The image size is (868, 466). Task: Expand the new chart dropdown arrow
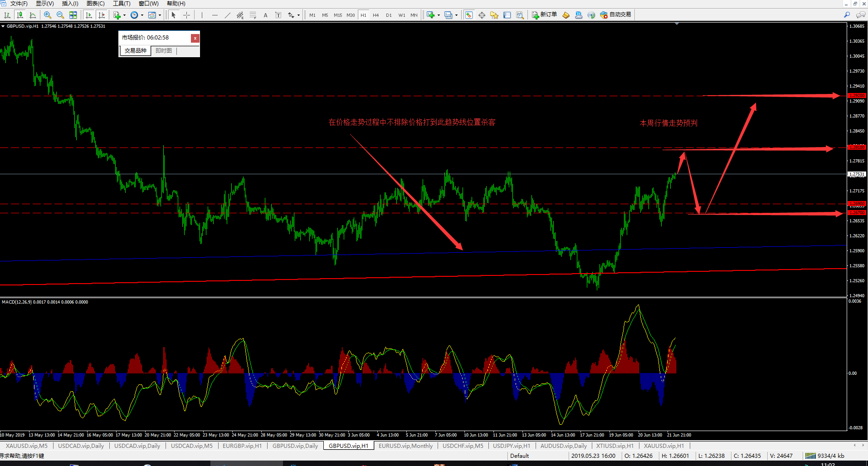pos(439,15)
